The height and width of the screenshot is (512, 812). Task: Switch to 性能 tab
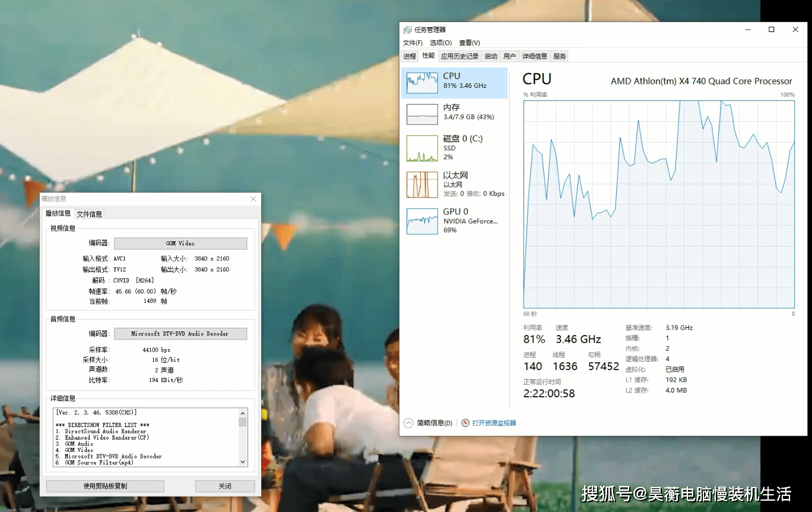point(429,56)
